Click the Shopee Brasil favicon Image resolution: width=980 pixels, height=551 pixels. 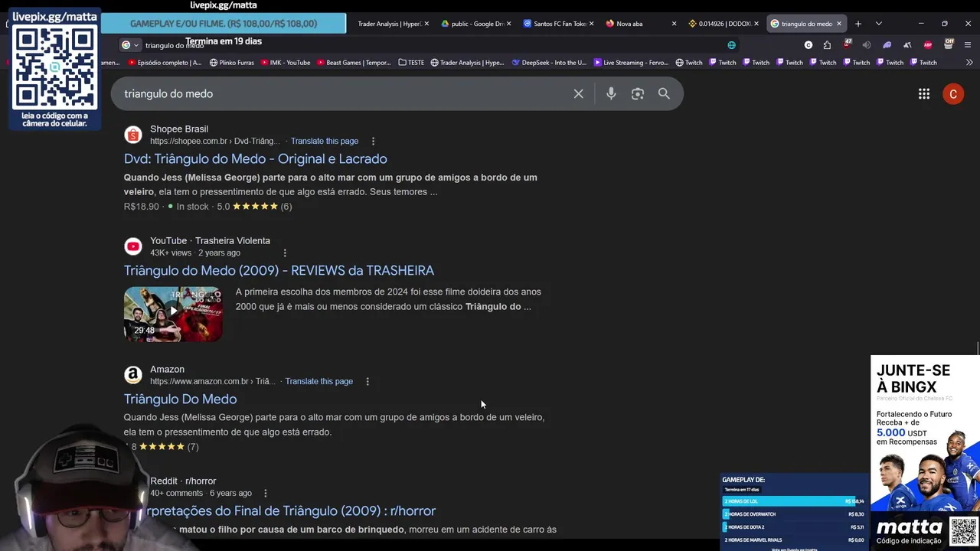click(x=133, y=135)
